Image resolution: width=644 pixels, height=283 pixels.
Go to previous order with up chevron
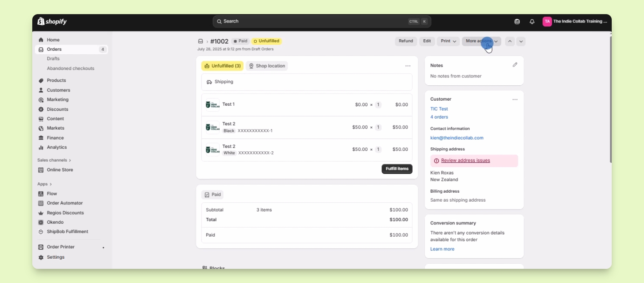tap(510, 41)
